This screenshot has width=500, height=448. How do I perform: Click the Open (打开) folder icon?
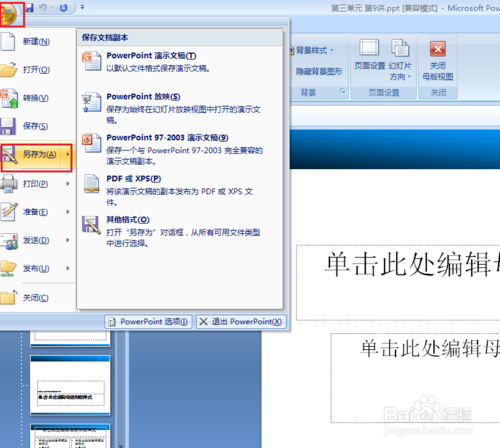9,69
